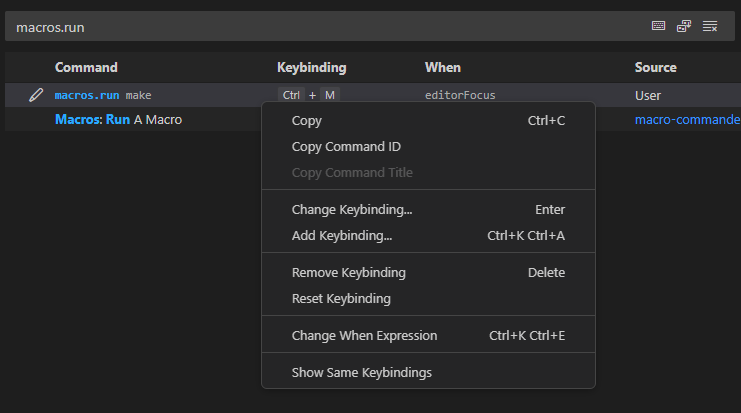
Task: Pick Add Keybinding... menu entry
Action: 342,236
